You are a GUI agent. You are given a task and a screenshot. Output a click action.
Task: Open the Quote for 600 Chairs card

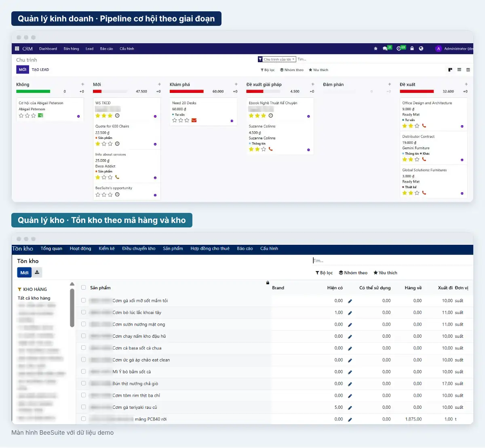[127, 135]
